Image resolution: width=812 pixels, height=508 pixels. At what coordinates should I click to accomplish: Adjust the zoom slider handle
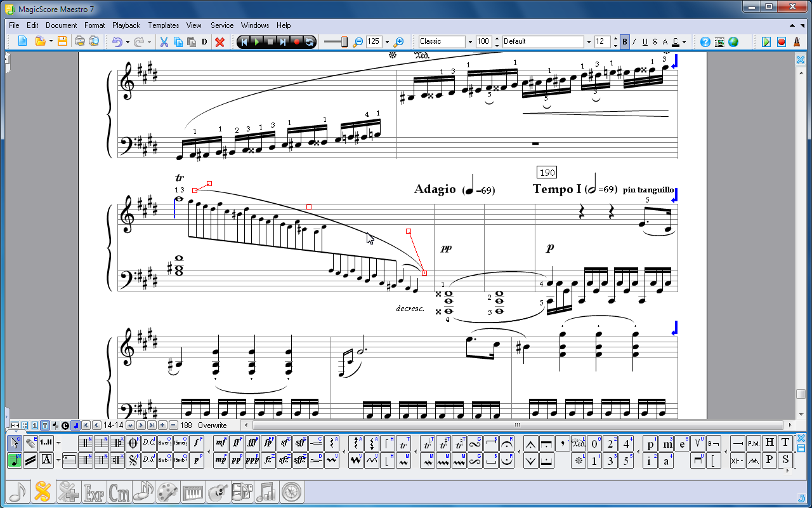[x=344, y=42]
